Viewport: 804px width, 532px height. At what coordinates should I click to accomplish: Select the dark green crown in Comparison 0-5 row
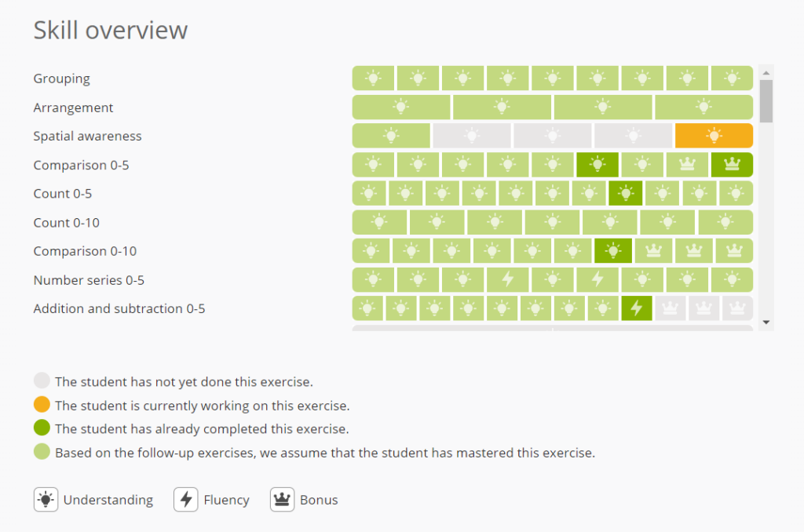pyautogui.click(x=732, y=165)
